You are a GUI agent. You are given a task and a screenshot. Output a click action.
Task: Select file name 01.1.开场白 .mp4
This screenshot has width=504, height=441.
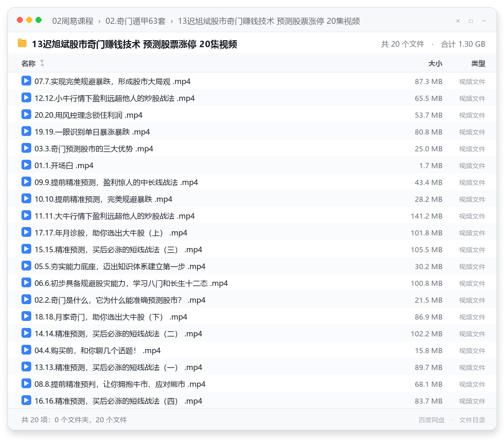pos(64,166)
